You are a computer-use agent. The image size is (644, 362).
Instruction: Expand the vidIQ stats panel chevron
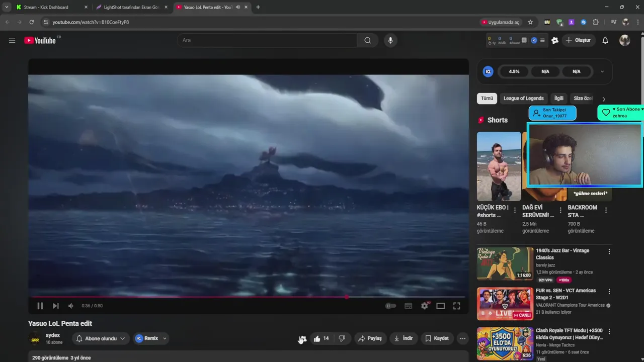[x=602, y=71]
